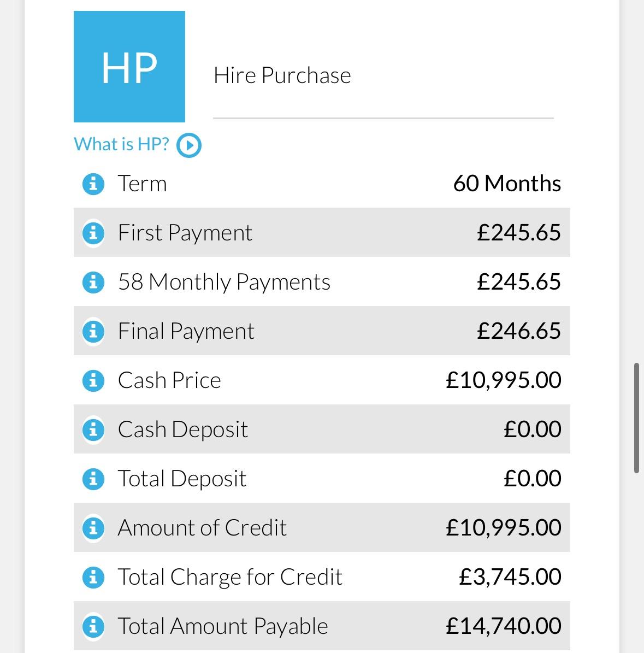
Task: Select the £14,740.00 total payable amount
Action: coord(503,626)
